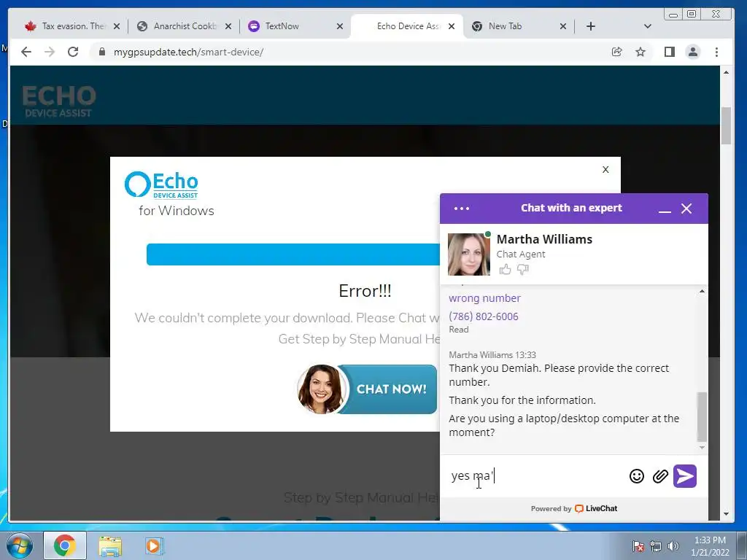Click the 'Thank you for the information.' message
Viewport: 747px width, 560px height.
click(522, 400)
